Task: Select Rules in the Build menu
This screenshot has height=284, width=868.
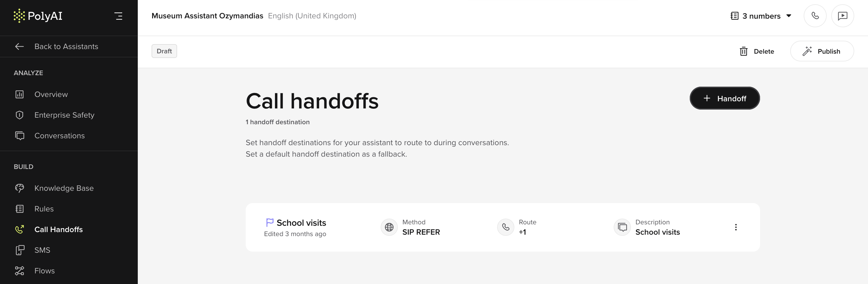Action: (44, 209)
